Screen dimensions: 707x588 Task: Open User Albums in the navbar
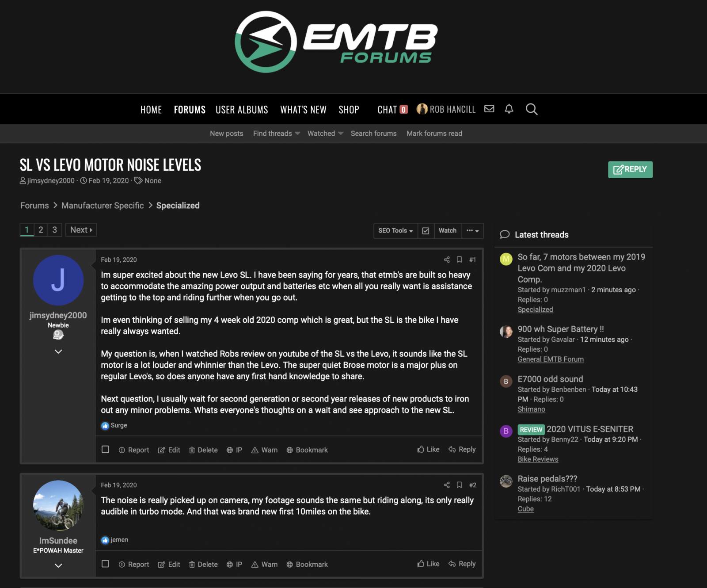tap(242, 110)
